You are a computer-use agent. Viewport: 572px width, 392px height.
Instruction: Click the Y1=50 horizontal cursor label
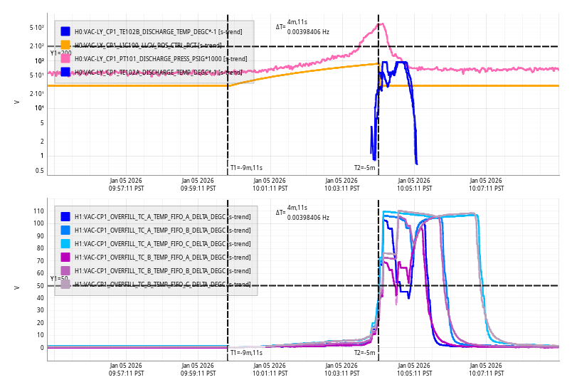(x=58, y=279)
